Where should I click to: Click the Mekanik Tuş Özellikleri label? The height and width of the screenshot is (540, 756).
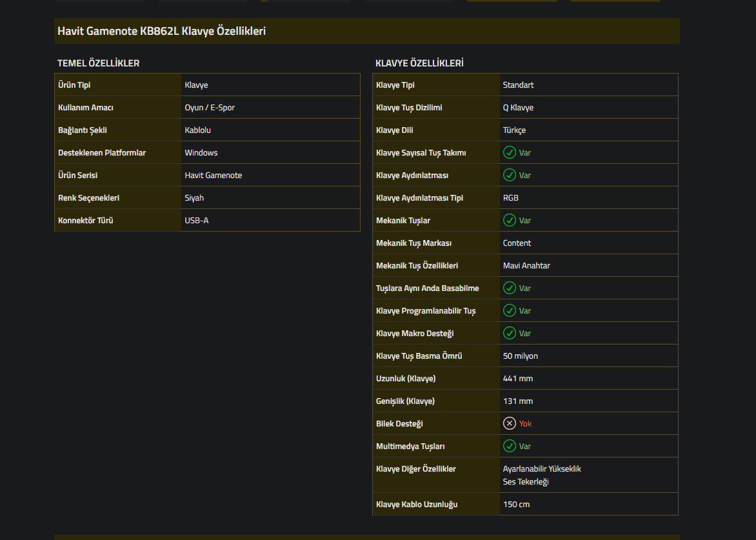click(x=417, y=266)
